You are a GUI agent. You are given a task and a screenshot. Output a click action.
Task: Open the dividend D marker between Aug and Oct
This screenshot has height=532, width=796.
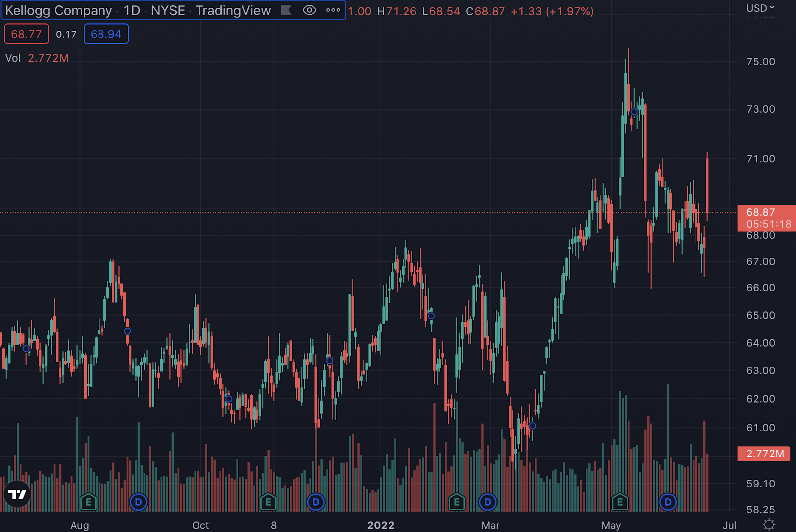138,502
